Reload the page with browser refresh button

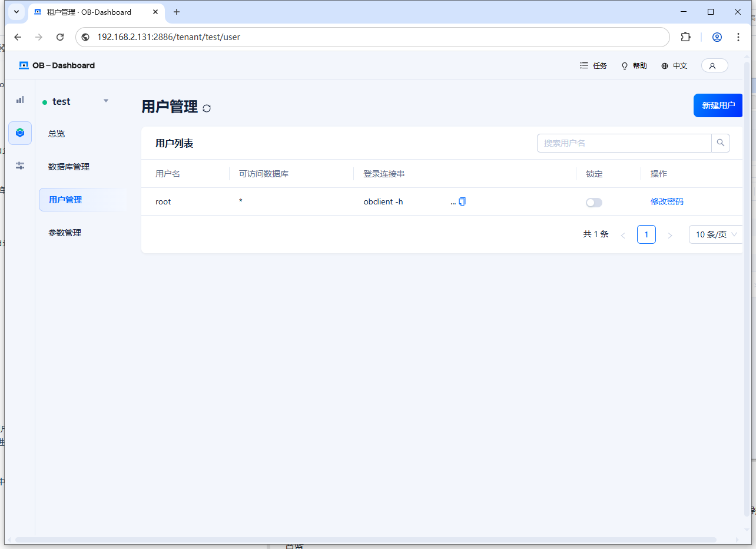pyautogui.click(x=60, y=37)
